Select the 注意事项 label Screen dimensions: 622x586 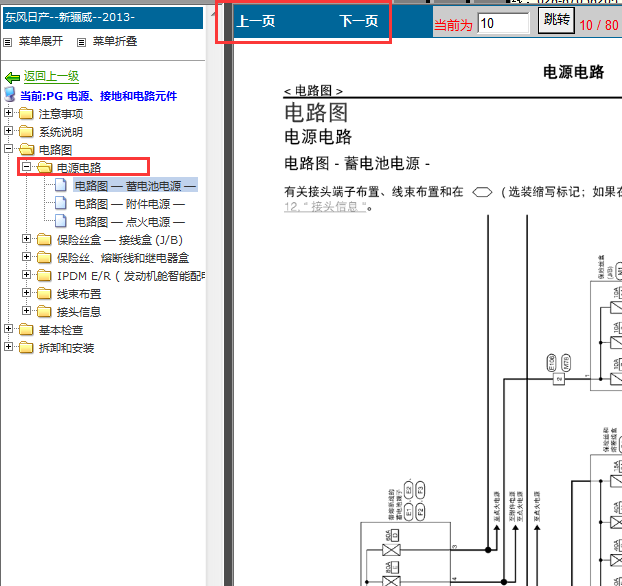tap(61, 114)
